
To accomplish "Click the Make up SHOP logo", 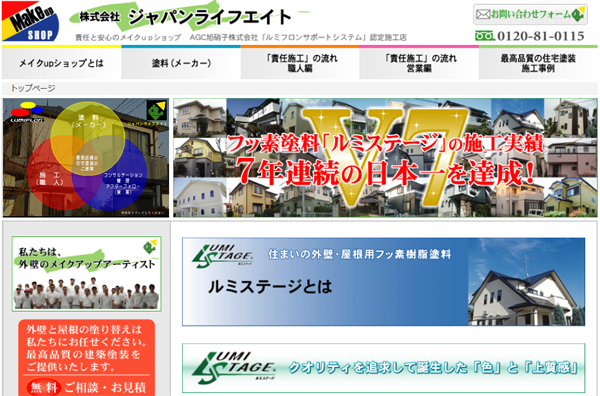I will 31,21.
